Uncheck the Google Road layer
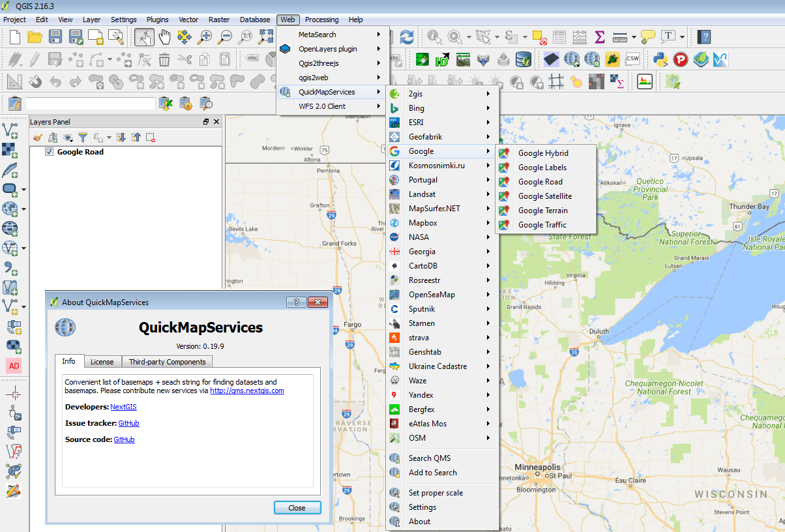785x532 pixels. pos(50,151)
